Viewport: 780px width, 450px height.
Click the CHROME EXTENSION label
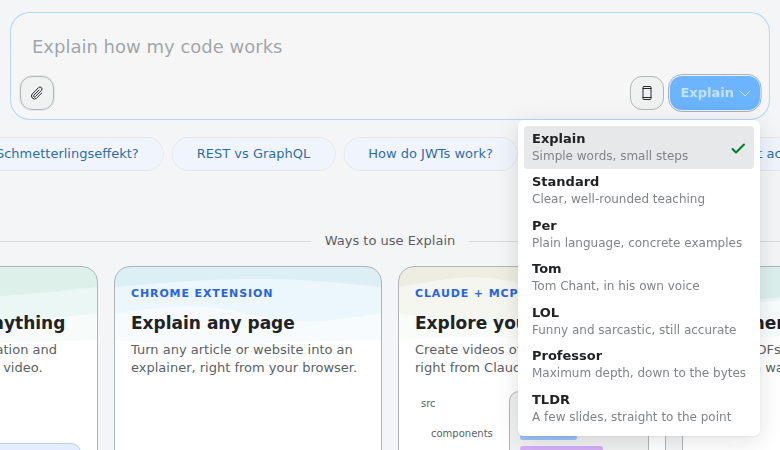(x=202, y=293)
